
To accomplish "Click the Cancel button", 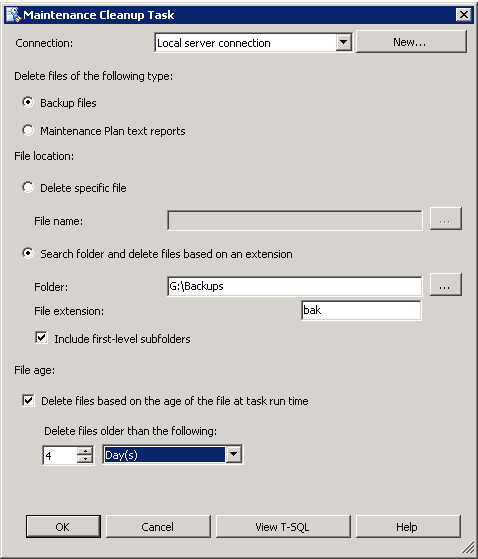I will (x=158, y=526).
